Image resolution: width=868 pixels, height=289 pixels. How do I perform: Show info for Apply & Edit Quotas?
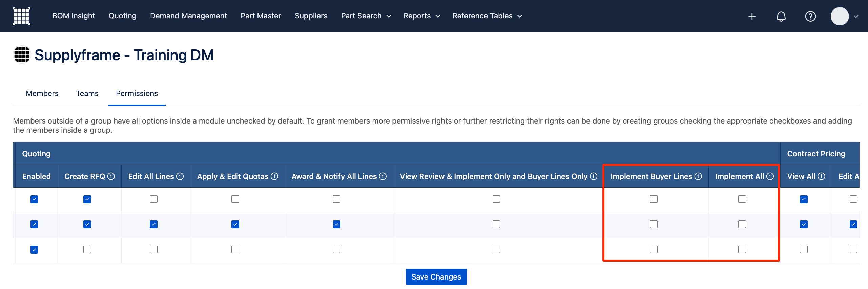point(274,176)
